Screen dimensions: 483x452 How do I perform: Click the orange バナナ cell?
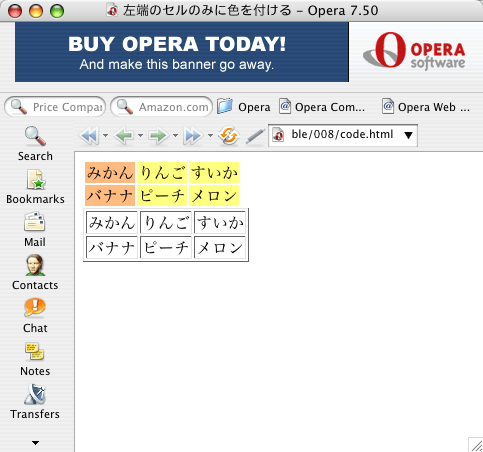(110, 195)
